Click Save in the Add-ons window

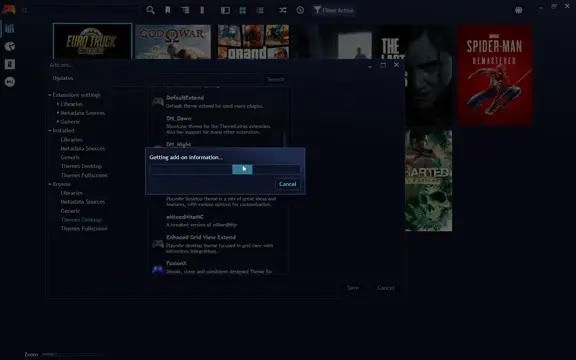click(353, 288)
